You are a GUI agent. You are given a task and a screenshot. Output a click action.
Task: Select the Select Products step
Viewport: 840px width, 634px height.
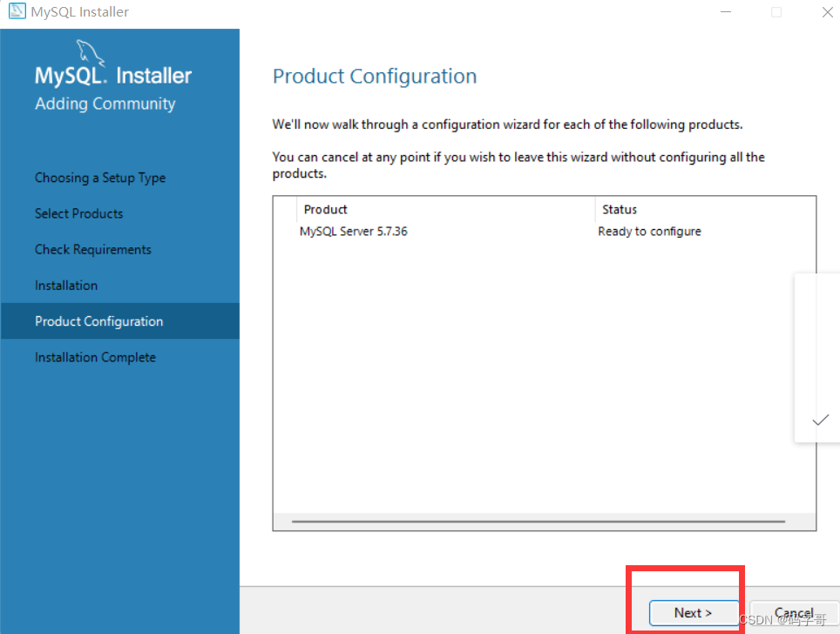[78, 213]
